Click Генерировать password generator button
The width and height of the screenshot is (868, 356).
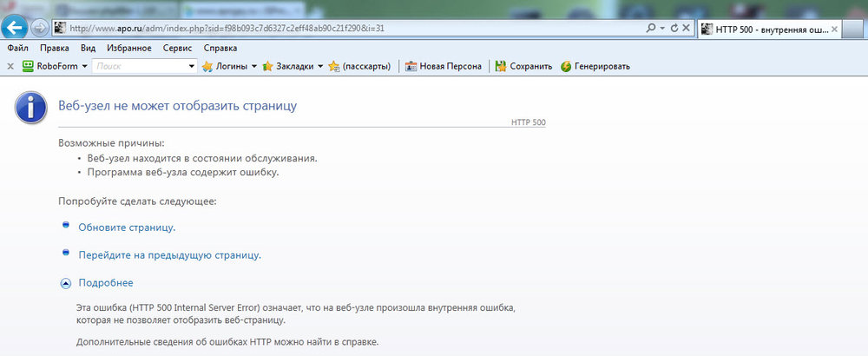595,66
